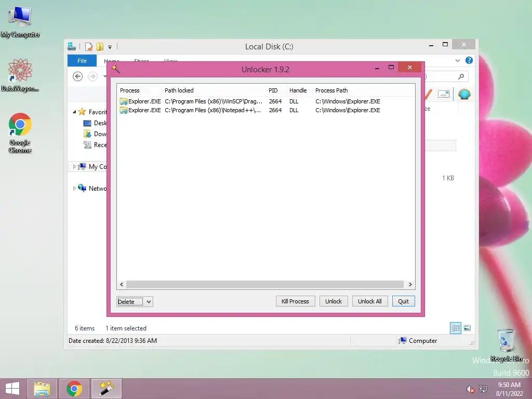Open the File tab in Local Disk window
This screenshot has height=399, width=532.
click(82, 61)
